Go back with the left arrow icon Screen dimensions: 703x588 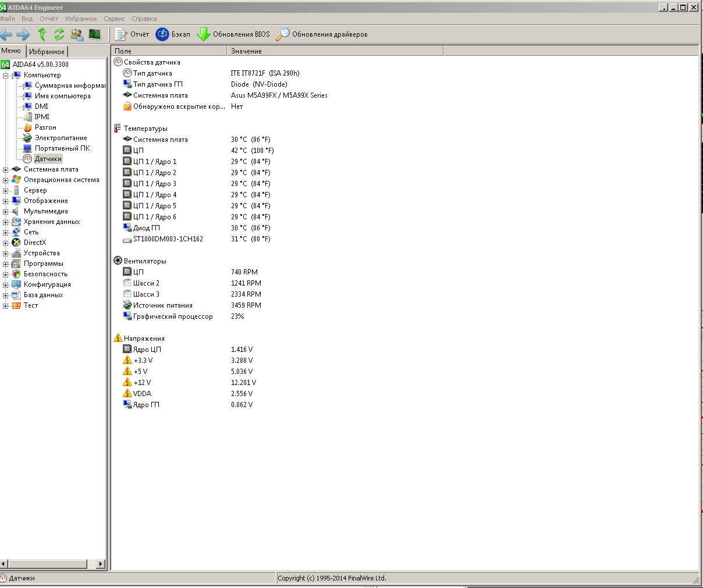click(6, 34)
